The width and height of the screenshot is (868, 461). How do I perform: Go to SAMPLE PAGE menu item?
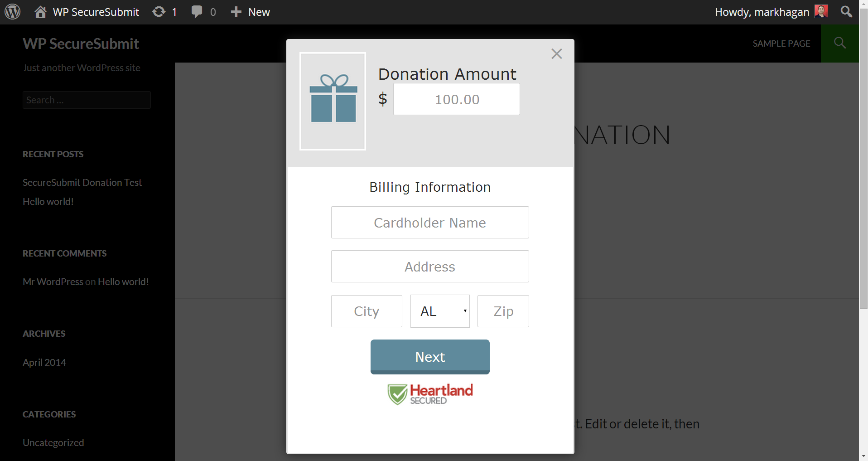pos(781,44)
